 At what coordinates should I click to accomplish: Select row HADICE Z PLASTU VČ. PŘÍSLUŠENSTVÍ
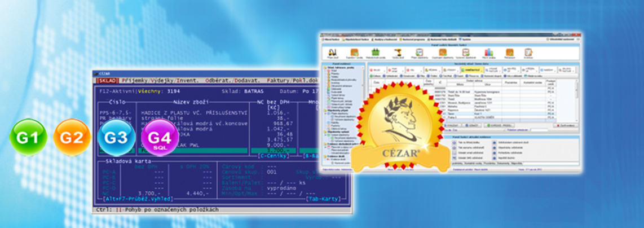point(194,113)
